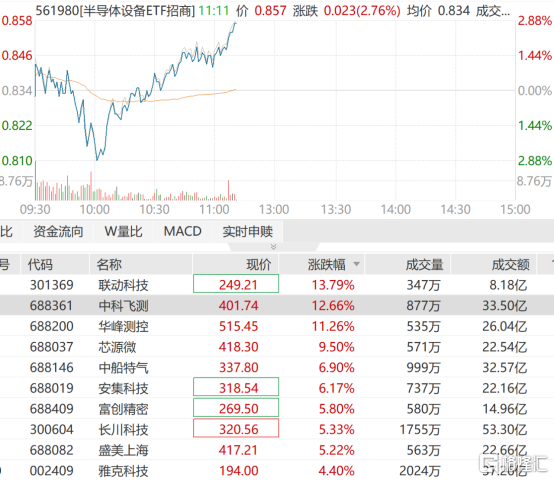
Task: Click the 0.846 price axis label
Action: (x=17, y=55)
